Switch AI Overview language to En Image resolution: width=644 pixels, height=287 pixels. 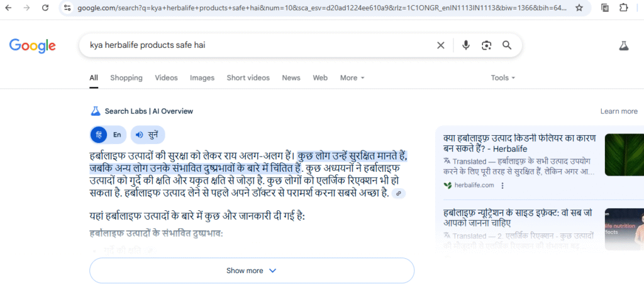coord(117,135)
